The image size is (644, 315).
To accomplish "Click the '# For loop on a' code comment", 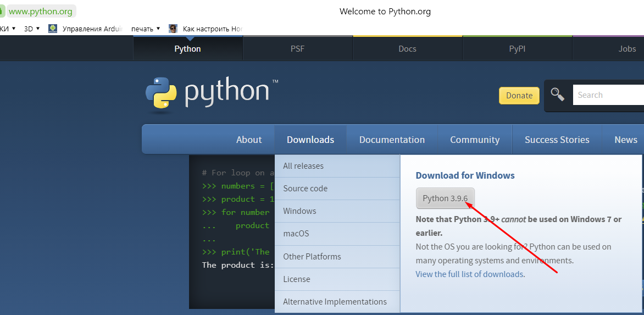I will coord(238,173).
